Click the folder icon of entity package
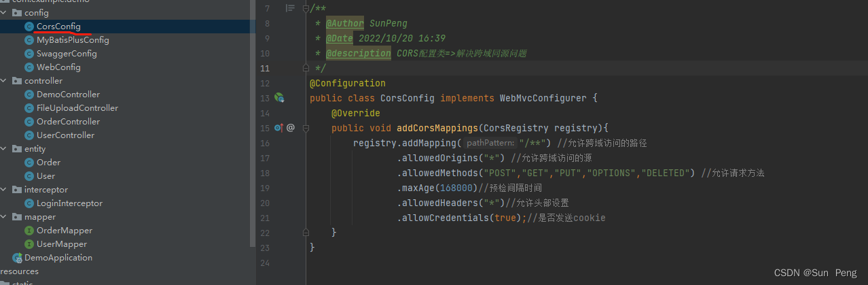The image size is (868, 285). 17,149
